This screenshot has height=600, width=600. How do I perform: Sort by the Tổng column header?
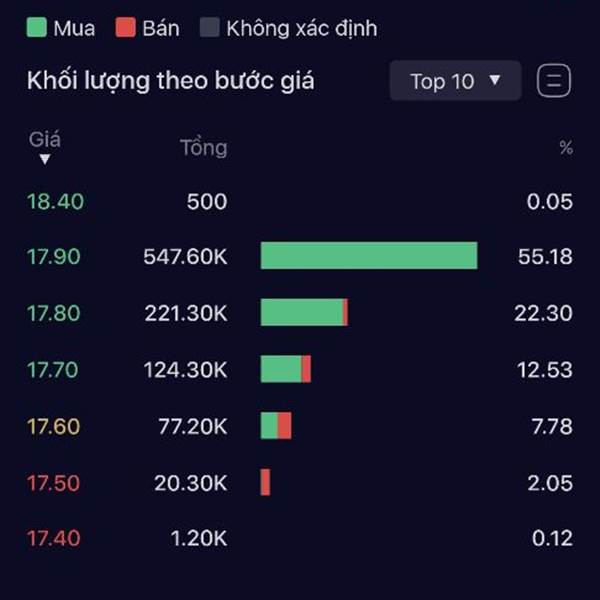click(203, 148)
